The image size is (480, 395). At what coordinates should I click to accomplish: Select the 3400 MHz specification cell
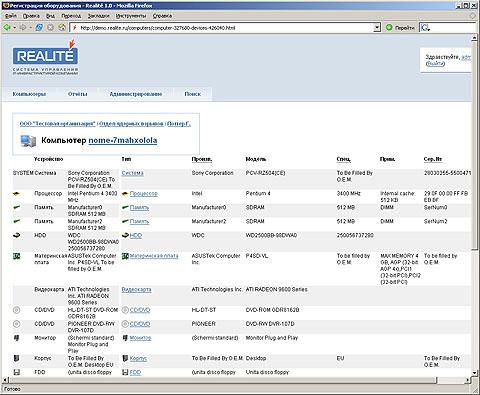(x=348, y=194)
